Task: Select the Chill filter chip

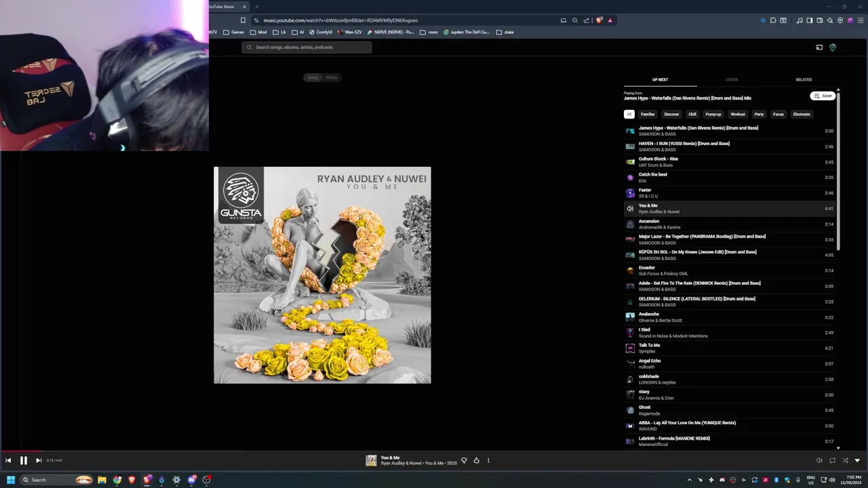Action: pyautogui.click(x=692, y=114)
